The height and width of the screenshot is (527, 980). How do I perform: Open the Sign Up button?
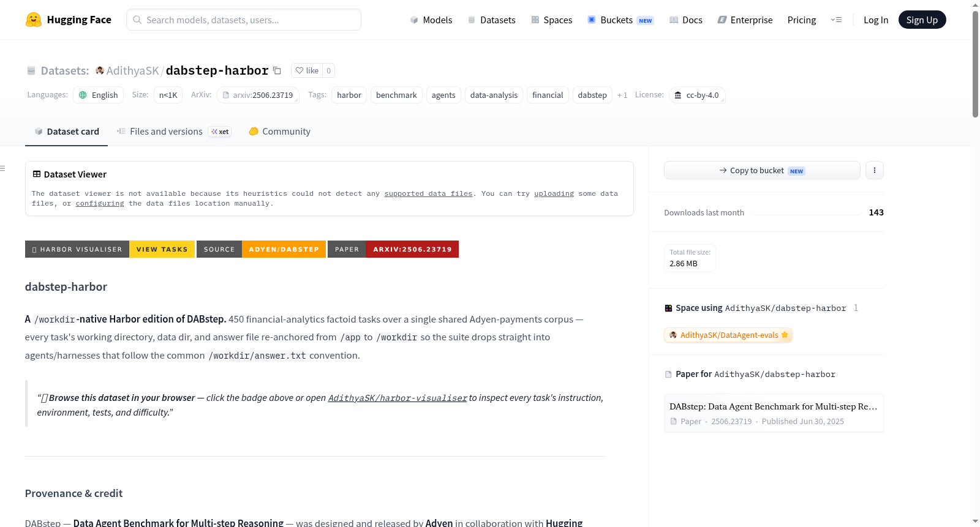(x=922, y=20)
